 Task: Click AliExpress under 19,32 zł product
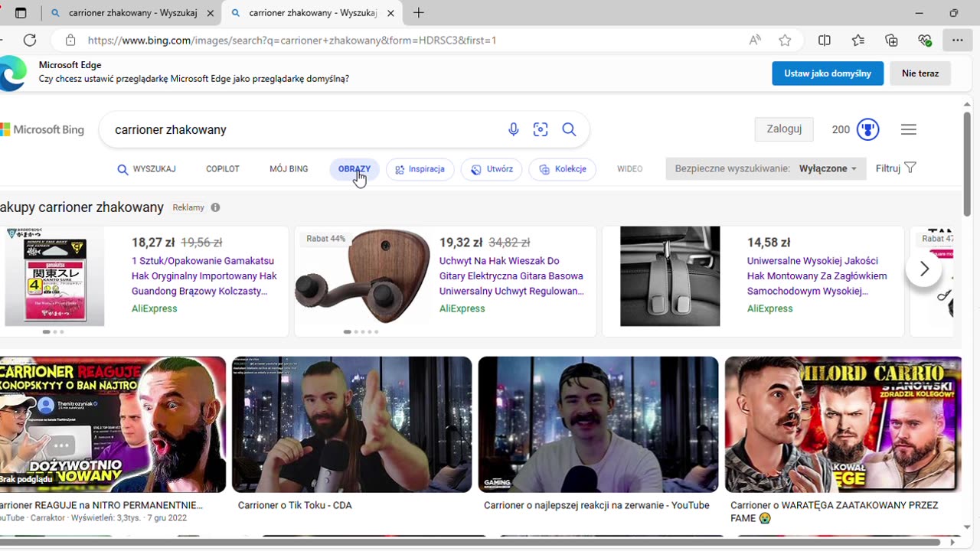462,309
